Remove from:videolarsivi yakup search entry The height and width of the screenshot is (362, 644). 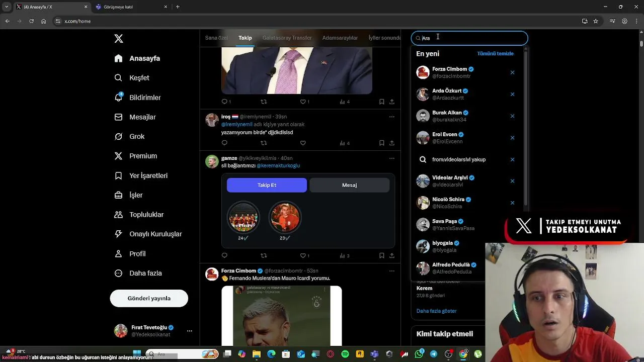click(512, 159)
